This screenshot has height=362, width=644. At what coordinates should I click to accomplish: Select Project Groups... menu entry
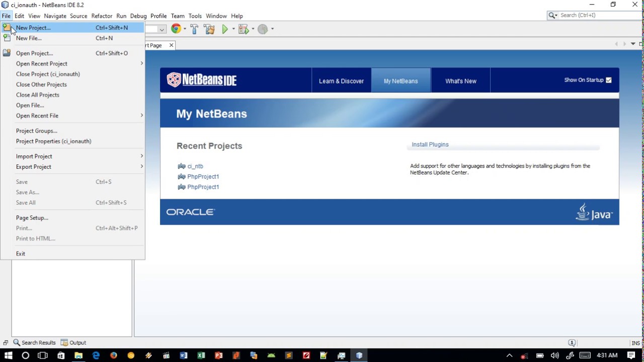click(x=72, y=131)
